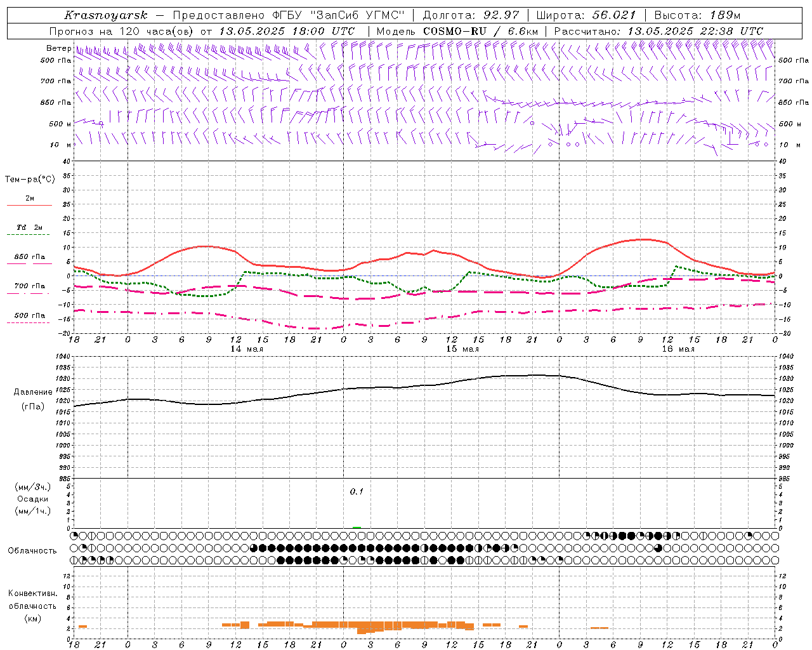Click the '(мм/3ч.)' precipitation unit label
The width and height of the screenshot is (812, 650).
[x=33, y=487]
